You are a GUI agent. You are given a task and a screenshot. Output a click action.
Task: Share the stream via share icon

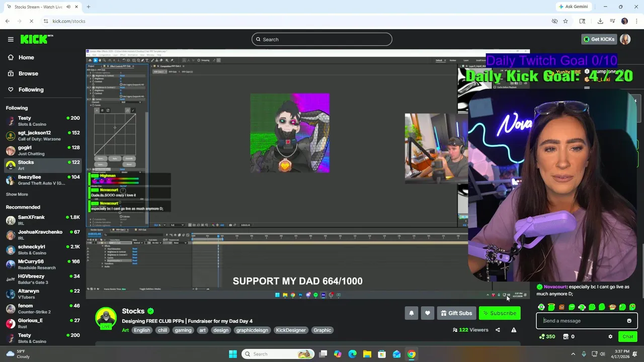[498, 330]
